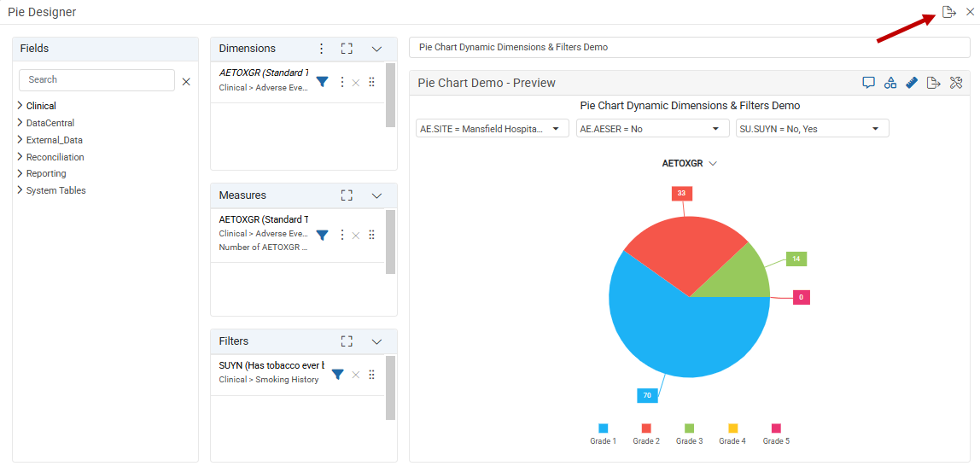The image size is (980, 466).
Task: Open the wrench tools icon in preview
Action: coord(955,83)
